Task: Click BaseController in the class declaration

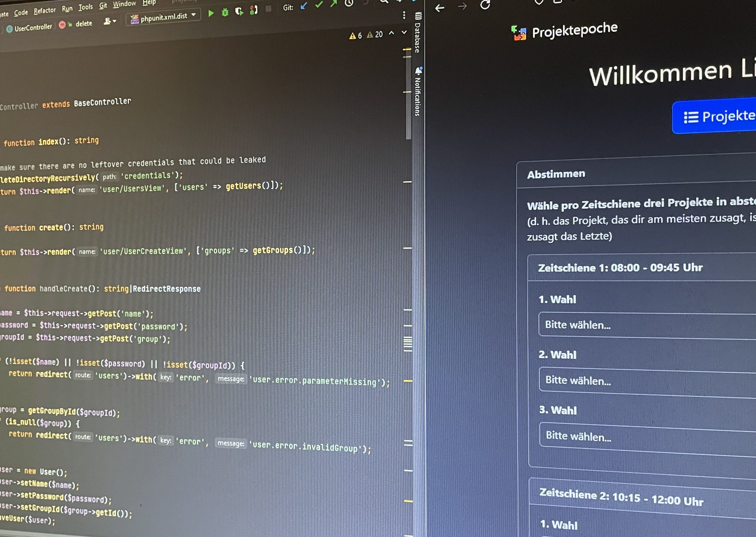Action: point(102,102)
